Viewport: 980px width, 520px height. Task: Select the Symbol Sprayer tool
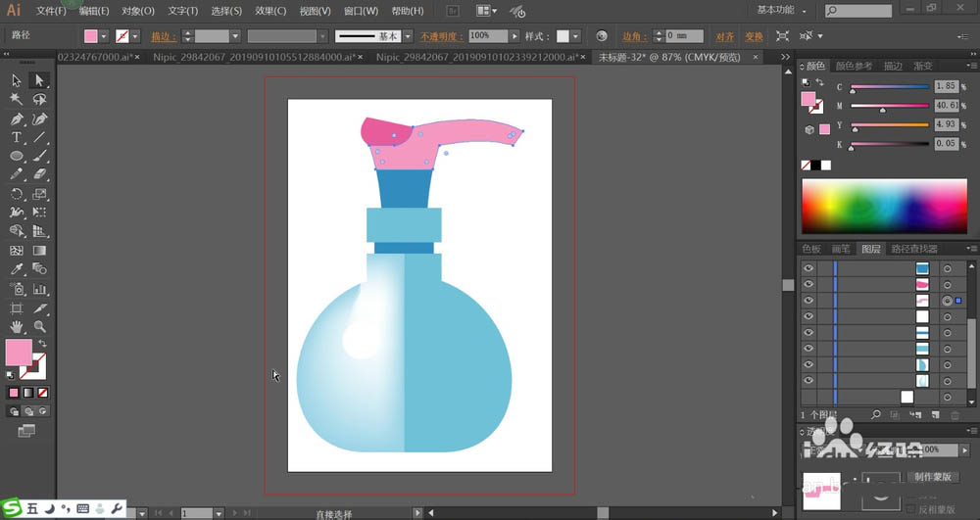point(17,289)
